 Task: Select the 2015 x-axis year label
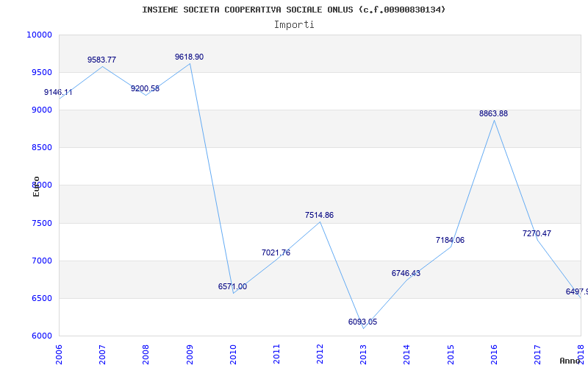point(451,354)
